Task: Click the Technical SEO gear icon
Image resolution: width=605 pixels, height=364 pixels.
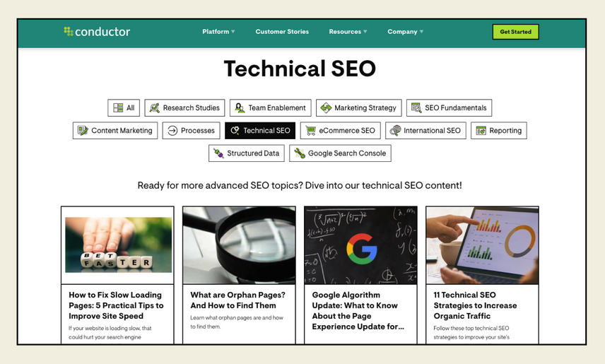Action: point(235,131)
